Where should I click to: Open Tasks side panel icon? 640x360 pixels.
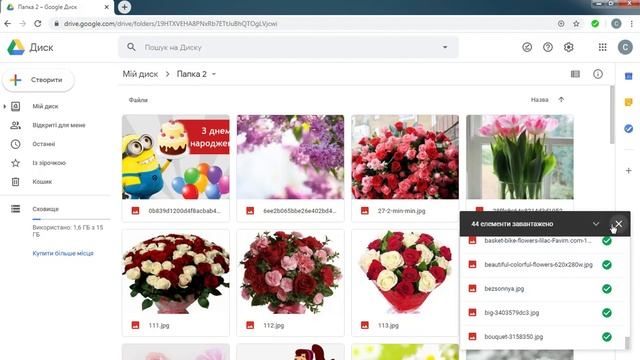point(629,129)
